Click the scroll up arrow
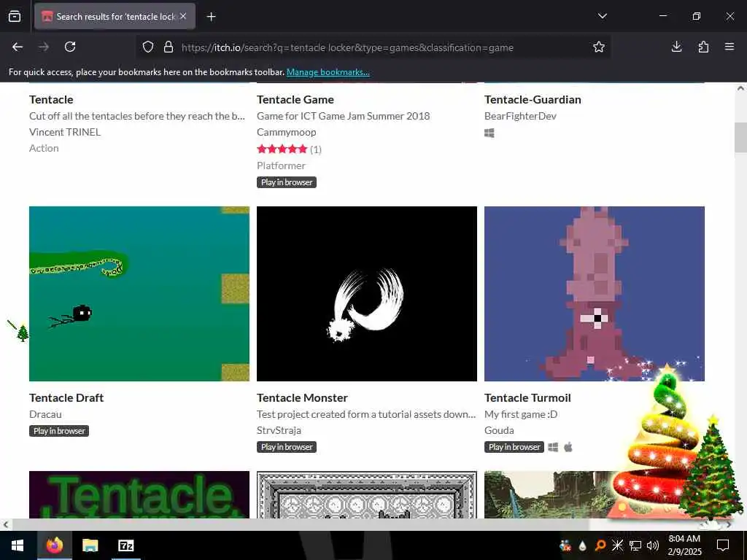 click(740, 88)
